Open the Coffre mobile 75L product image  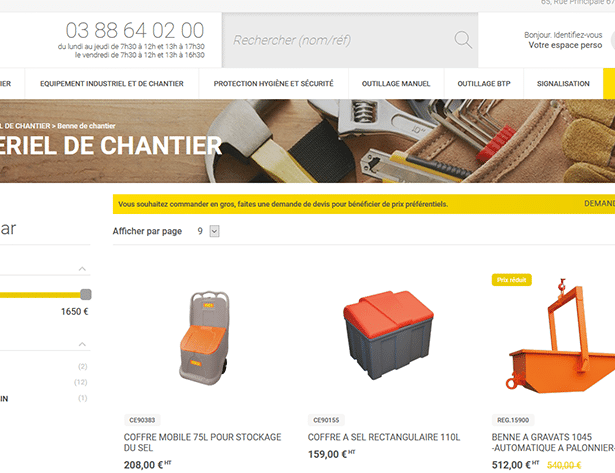pyautogui.click(x=204, y=338)
